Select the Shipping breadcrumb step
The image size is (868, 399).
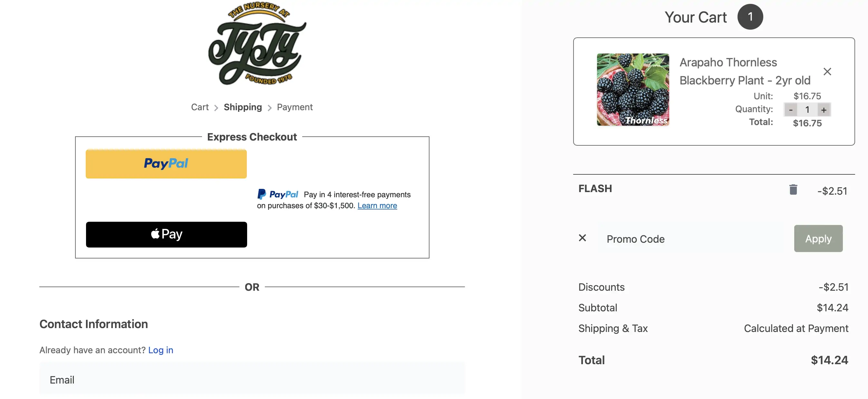coord(243,107)
